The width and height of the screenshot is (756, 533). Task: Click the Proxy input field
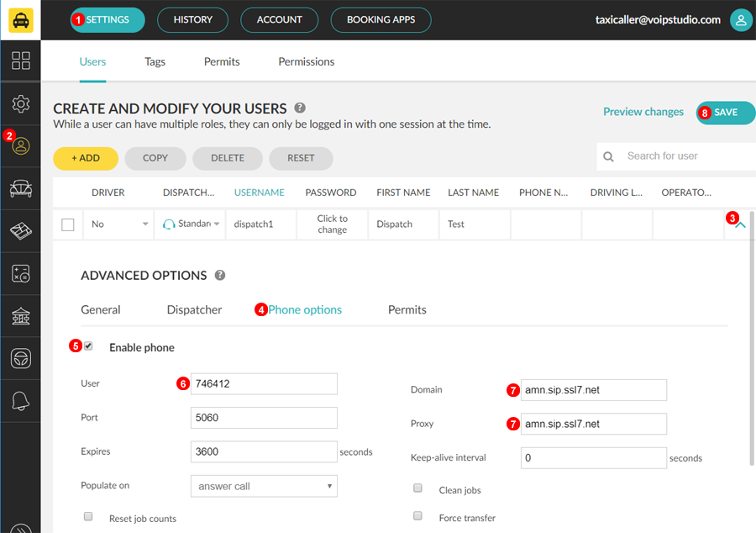click(x=594, y=424)
